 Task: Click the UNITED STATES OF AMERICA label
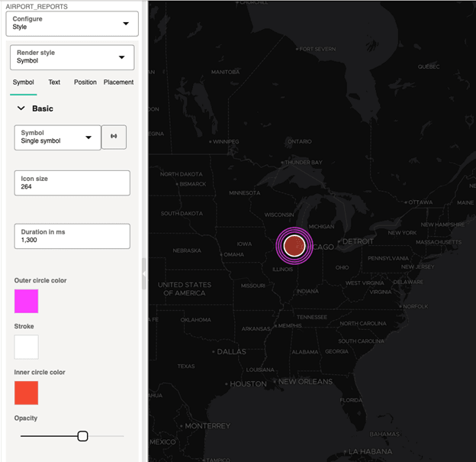tap(185, 289)
